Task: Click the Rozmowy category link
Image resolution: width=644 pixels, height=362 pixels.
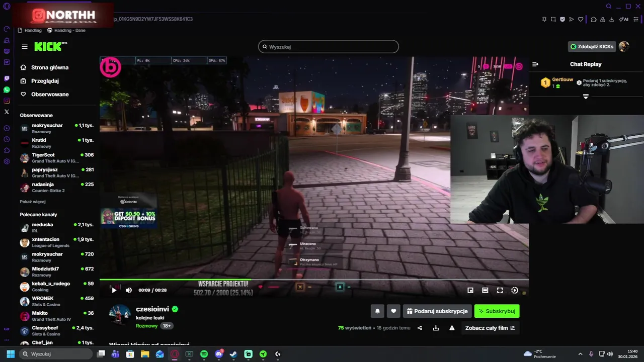Action: coord(146,326)
